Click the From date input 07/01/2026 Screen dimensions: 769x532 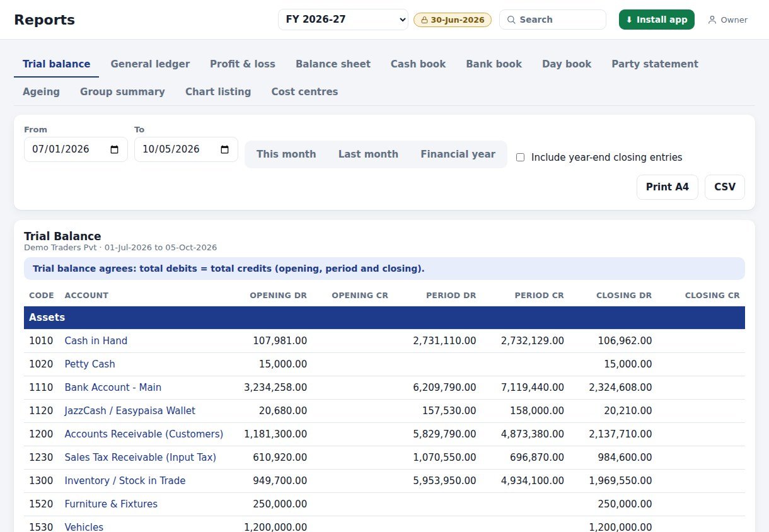tap(76, 149)
